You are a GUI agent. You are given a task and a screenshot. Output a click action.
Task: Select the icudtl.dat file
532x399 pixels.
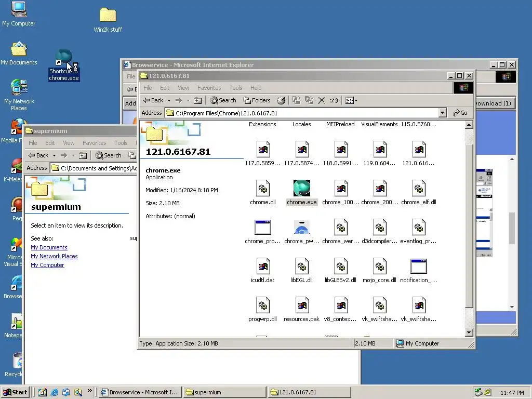(x=262, y=270)
